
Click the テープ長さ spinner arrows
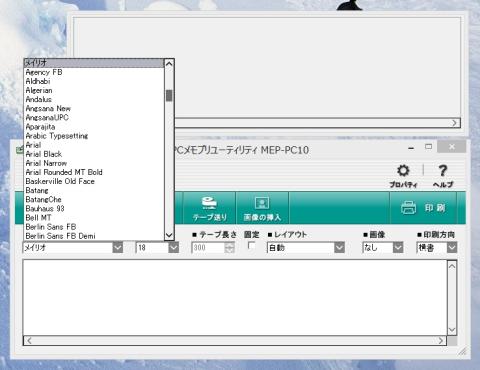tap(229, 248)
